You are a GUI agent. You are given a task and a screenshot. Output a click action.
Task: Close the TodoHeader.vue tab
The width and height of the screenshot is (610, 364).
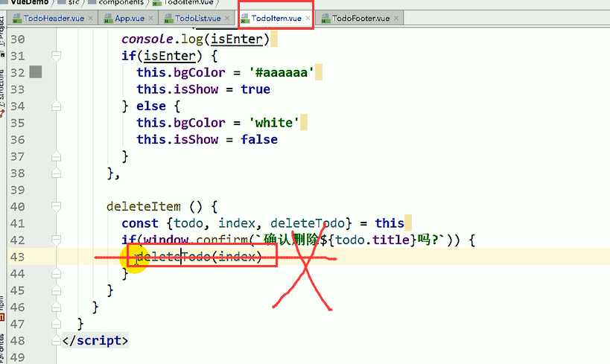90,19
